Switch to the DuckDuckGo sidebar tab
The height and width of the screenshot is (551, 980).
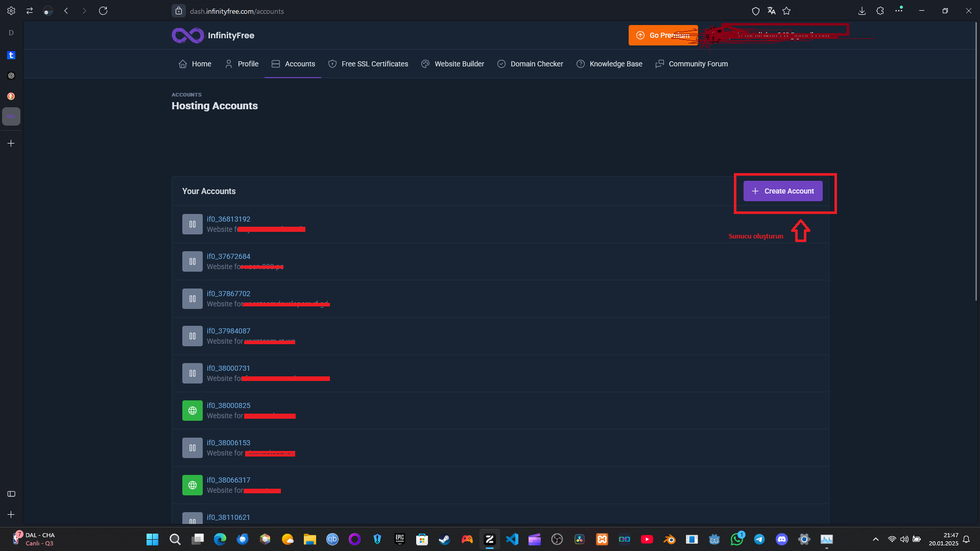click(11, 96)
